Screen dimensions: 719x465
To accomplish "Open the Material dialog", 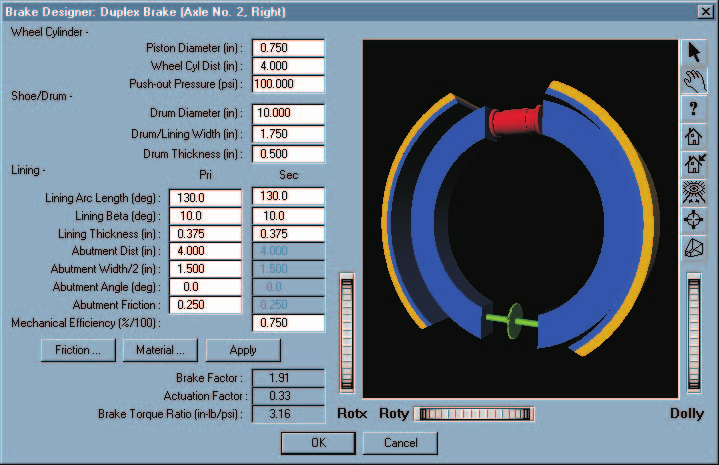I will click(160, 350).
